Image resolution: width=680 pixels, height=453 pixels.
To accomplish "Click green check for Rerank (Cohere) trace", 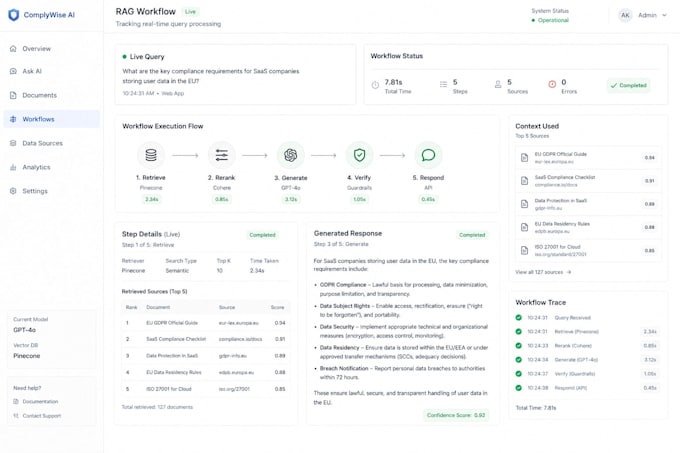I will tap(518, 345).
